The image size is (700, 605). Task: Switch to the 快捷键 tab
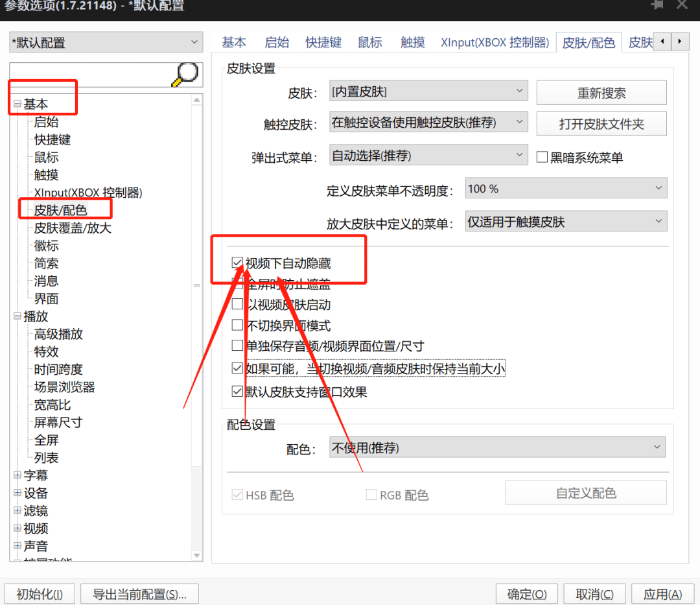[x=323, y=42]
